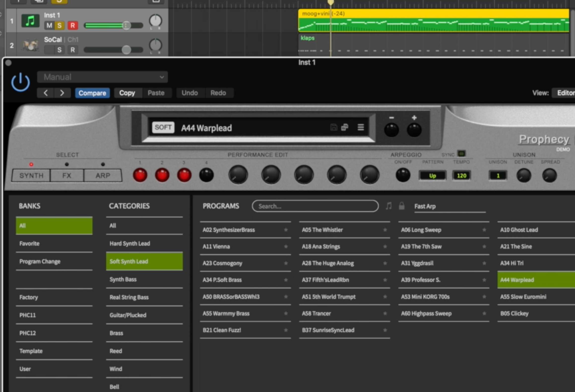575x392 pixels.
Task: Click the Copy button in plugin header
Action: point(127,93)
